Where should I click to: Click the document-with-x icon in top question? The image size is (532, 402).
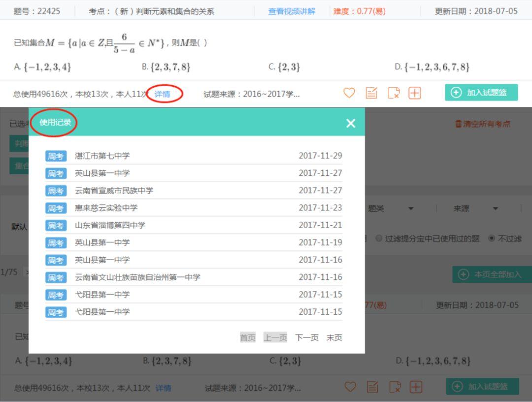pos(394,94)
